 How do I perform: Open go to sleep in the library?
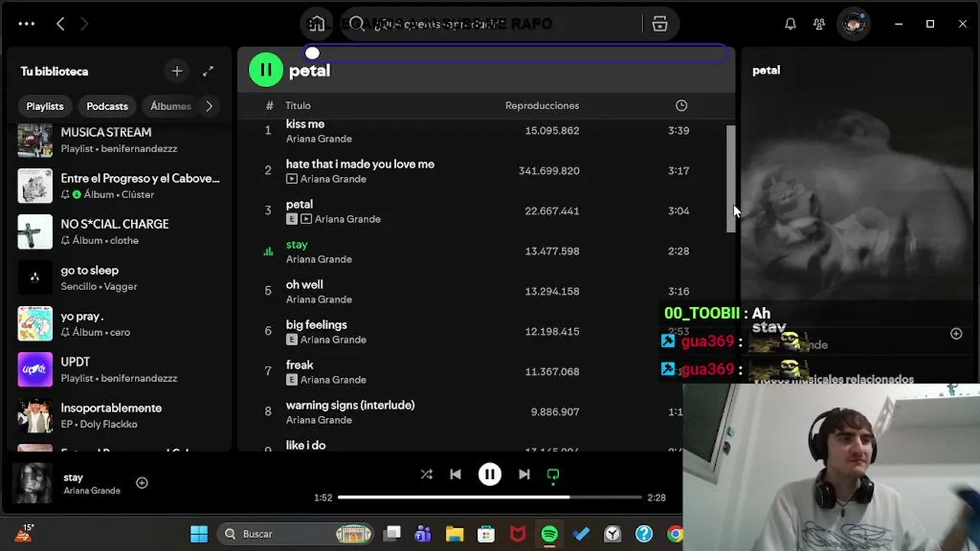(119, 278)
